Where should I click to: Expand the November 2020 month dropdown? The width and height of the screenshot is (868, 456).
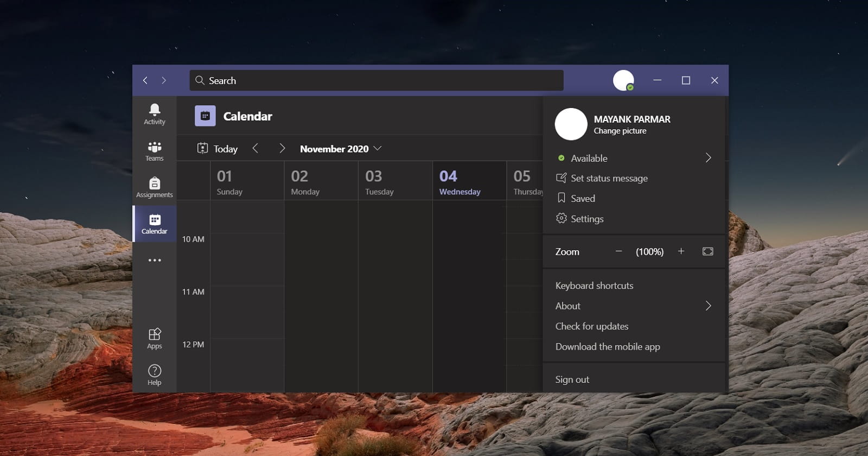tap(341, 149)
